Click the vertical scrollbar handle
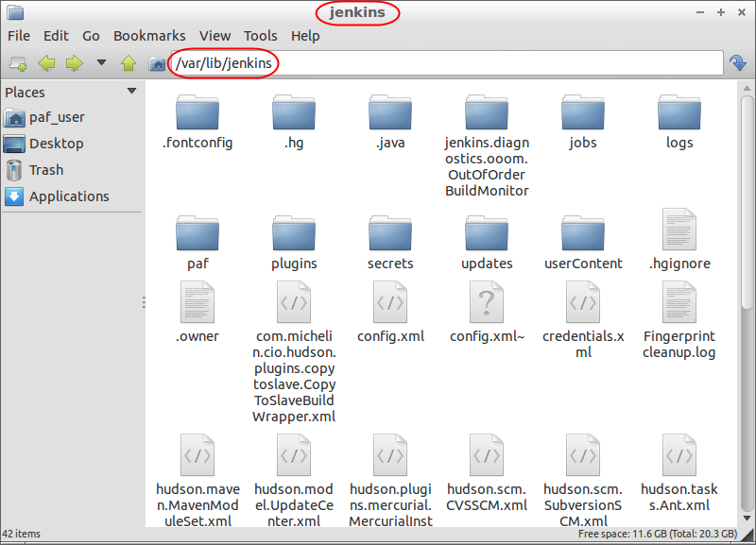This screenshot has height=545, width=756. coord(747,202)
